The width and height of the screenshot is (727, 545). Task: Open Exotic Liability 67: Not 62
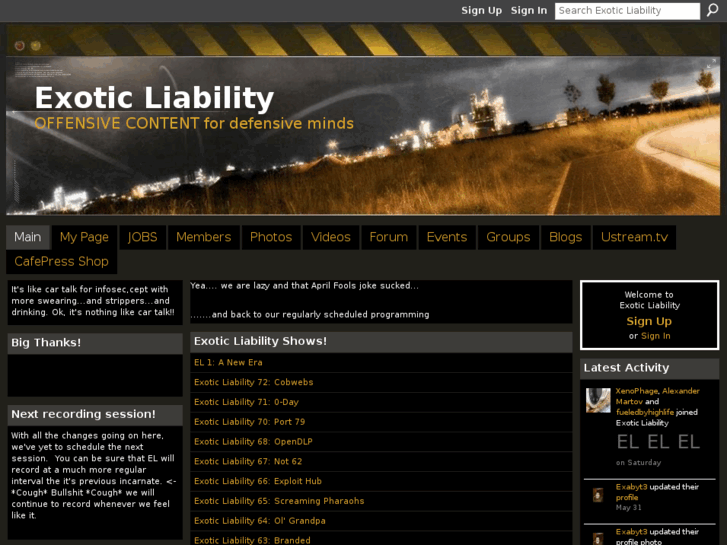tap(248, 462)
